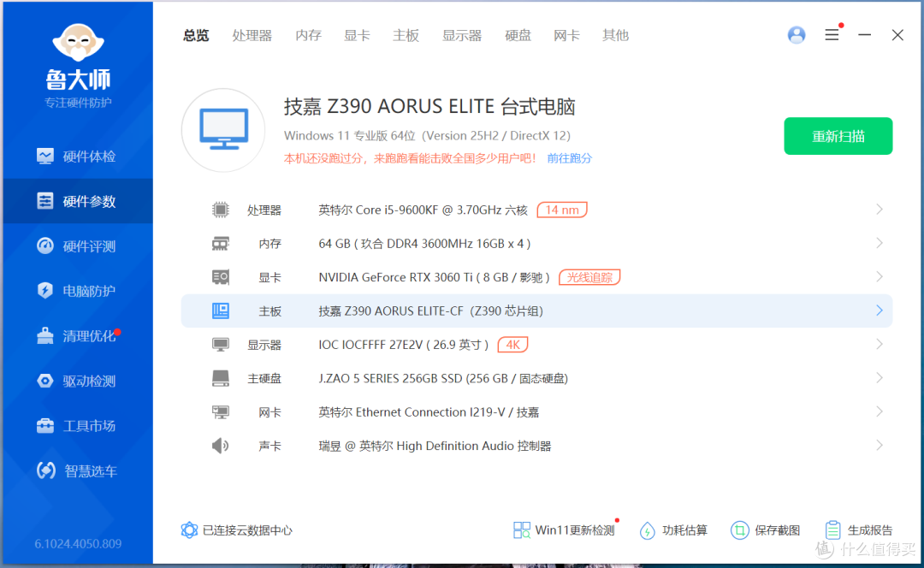Switch to the 网卡 tab
This screenshot has height=568, width=924.
[x=566, y=35]
